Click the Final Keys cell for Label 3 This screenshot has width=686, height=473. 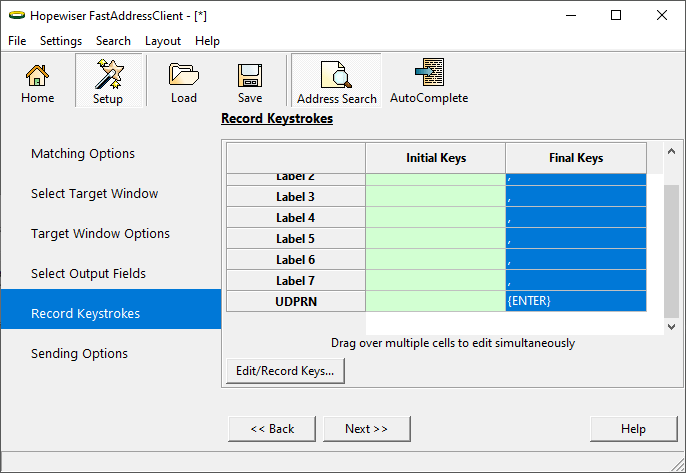(x=576, y=196)
